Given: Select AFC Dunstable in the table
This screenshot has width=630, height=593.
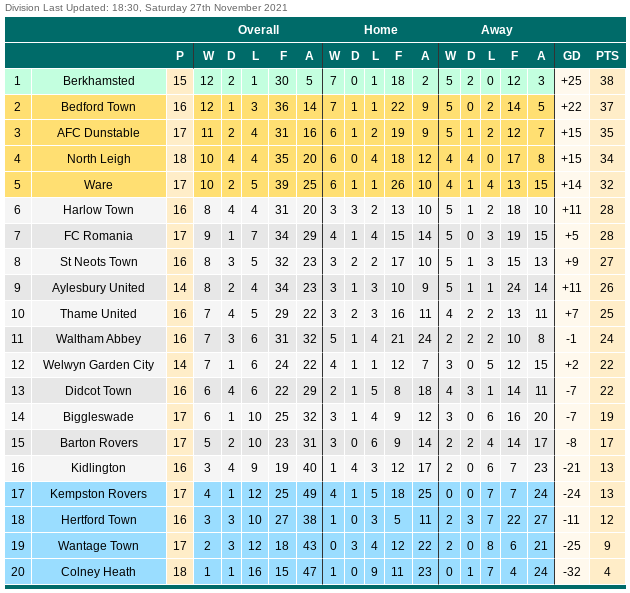Looking at the screenshot, I should (x=98, y=133).
